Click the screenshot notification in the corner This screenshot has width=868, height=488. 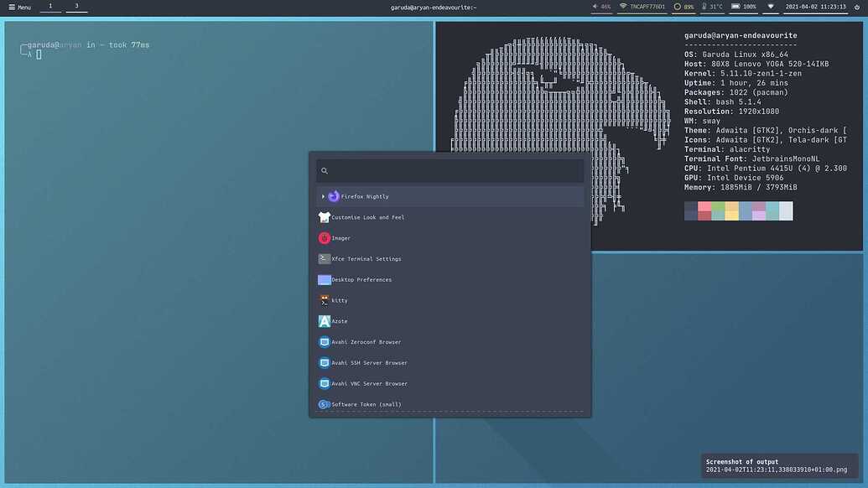click(778, 465)
